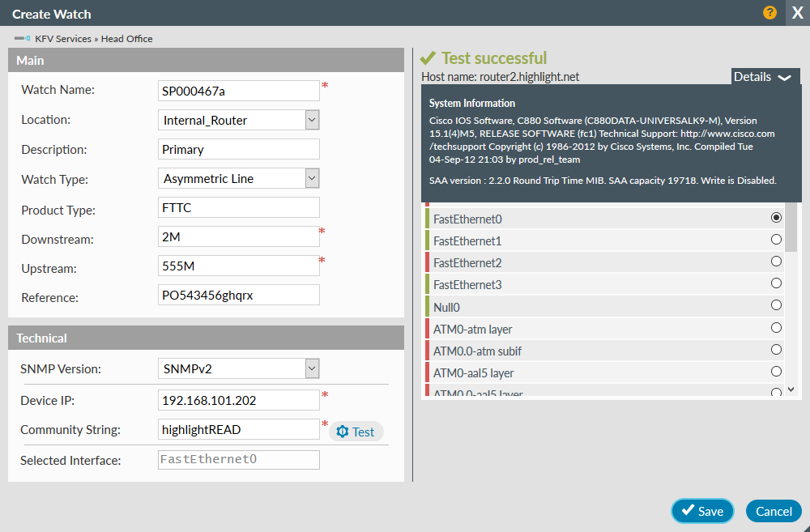
Task: Open the SNMP Version dropdown
Action: (x=310, y=368)
